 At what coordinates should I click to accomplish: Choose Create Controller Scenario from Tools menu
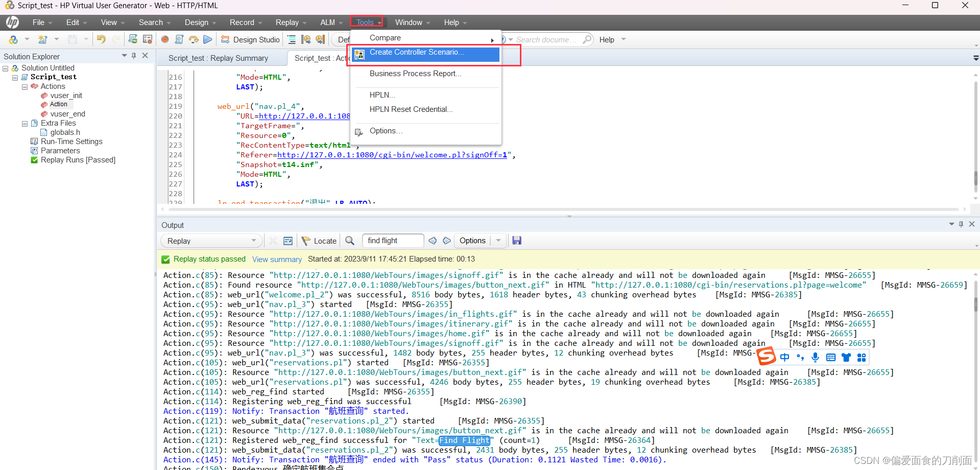(x=416, y=52)
